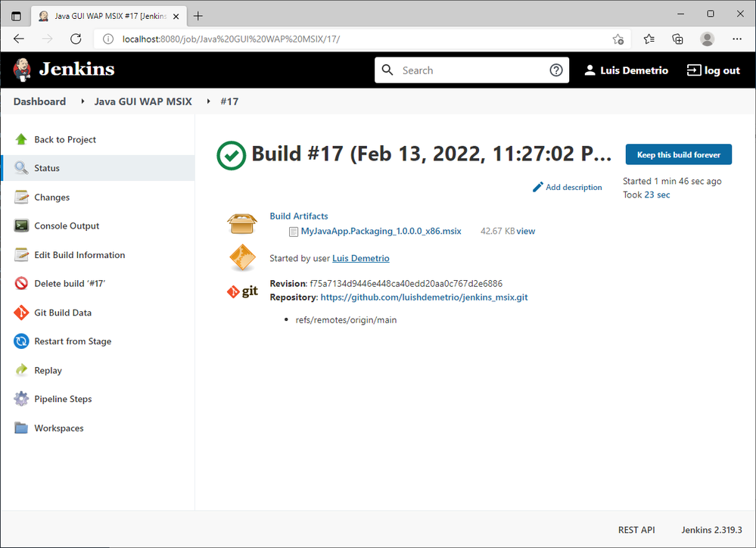This screenshot has width=756, height=548.
Task: Open Luis Demetrio profile in header
Action: [627, 70]
